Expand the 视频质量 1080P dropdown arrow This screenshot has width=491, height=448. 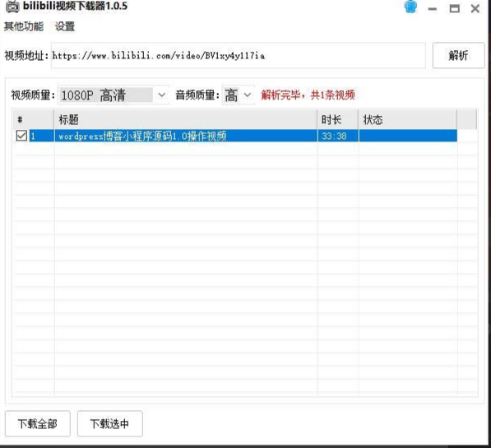[x=161, y=95]
